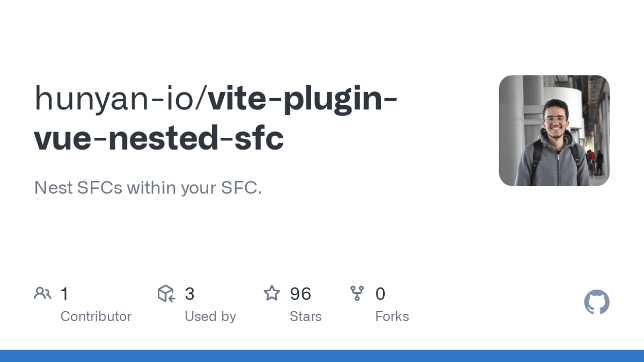
Task: Open the Used by label
Action: (210, 316)
